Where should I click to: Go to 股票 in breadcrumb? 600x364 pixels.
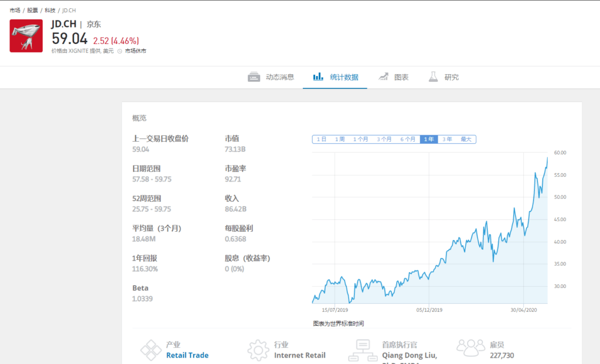(x=33, y=11)
